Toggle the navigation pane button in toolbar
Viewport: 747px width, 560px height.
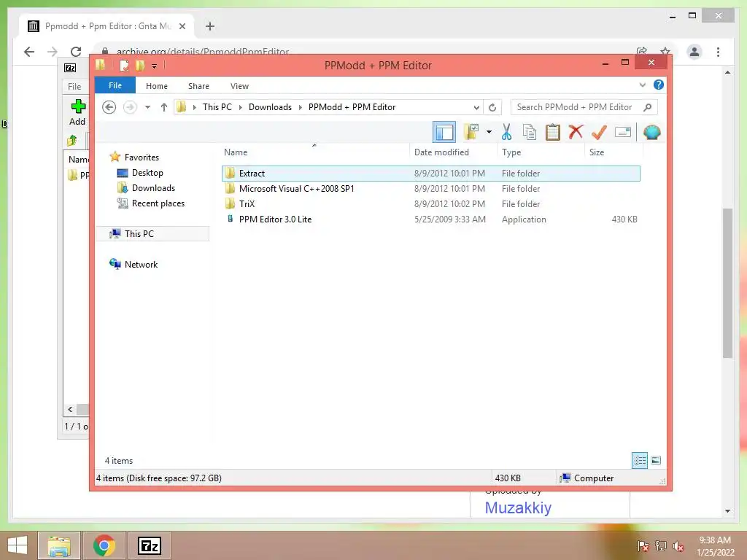(x=444, y=133)
